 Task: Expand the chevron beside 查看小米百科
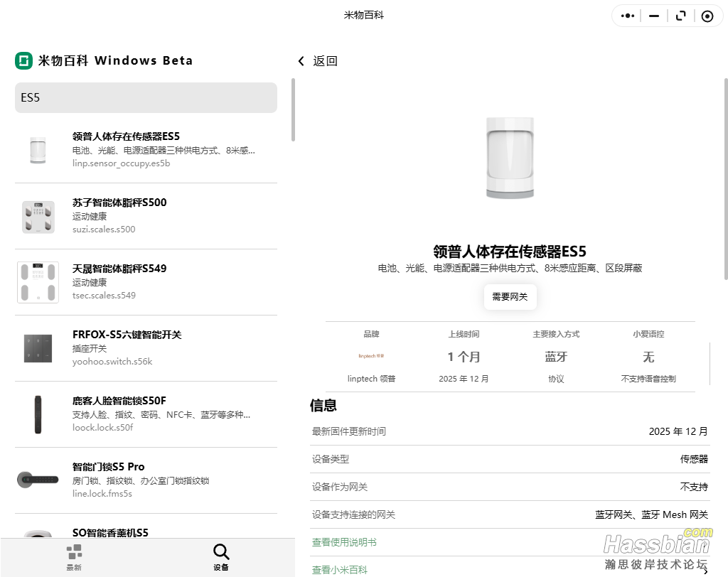(x=705, y=570)
